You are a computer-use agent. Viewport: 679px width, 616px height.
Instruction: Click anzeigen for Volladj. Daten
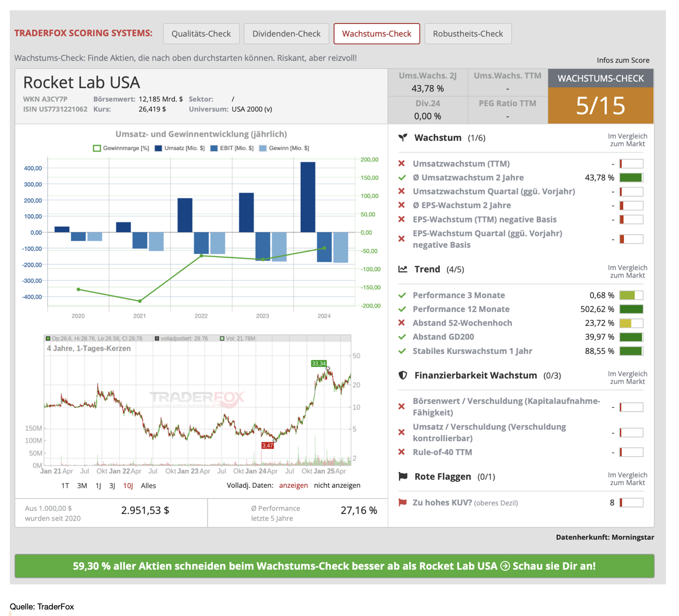(x=293, y=486)
